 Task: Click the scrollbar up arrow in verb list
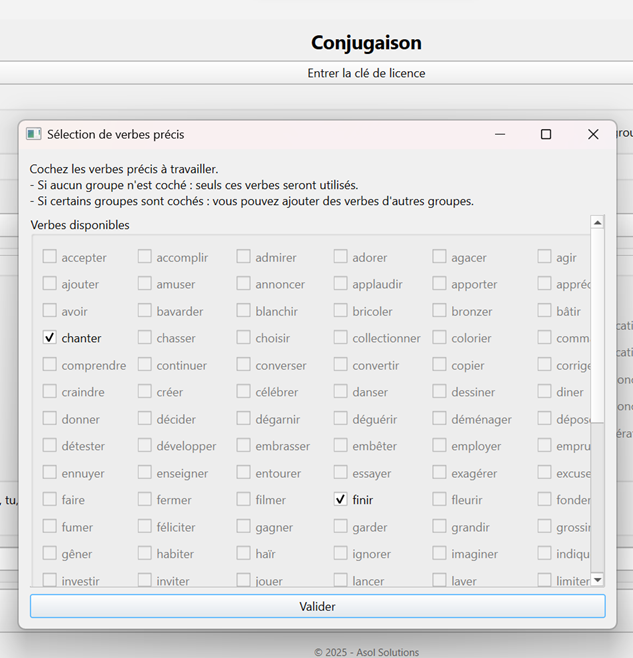597,222
